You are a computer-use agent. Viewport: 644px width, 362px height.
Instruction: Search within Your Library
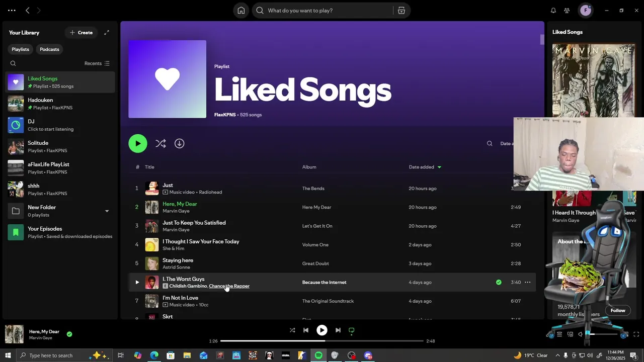(13, 63)
